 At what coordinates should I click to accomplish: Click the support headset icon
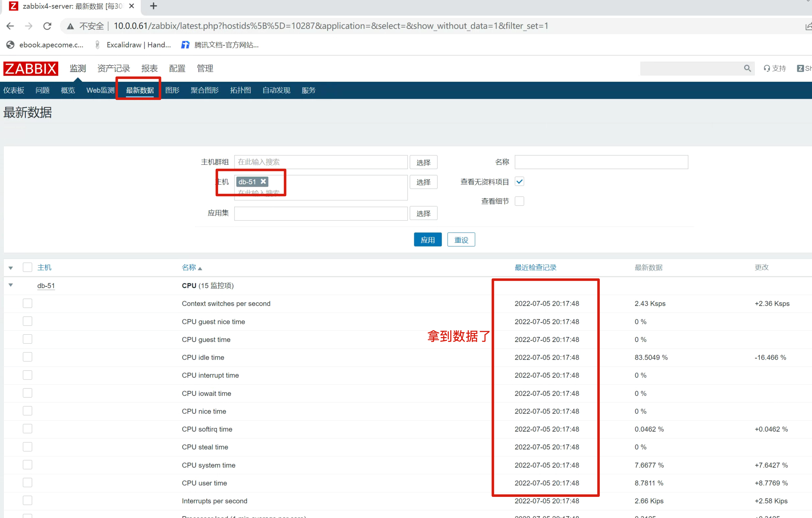[x=767, y=68]
